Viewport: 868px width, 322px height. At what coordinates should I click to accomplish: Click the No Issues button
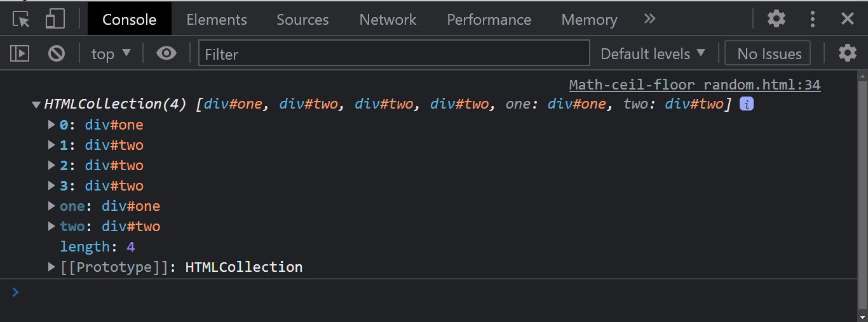(x=768, y=53)
